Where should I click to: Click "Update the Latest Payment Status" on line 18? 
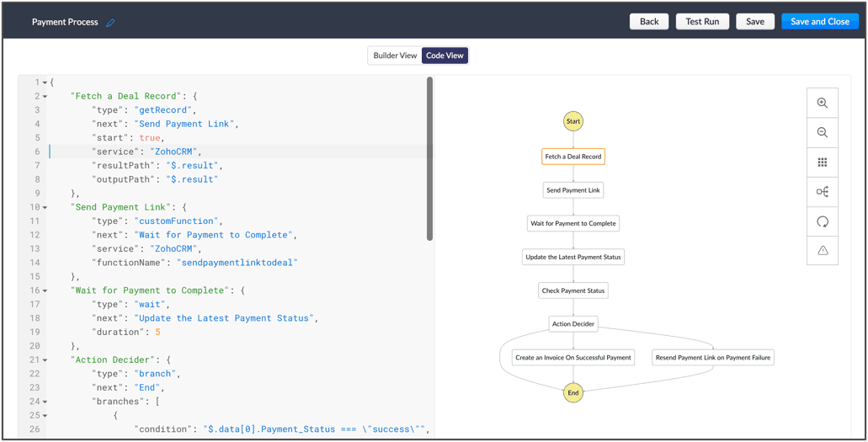(x=224, y=318)
